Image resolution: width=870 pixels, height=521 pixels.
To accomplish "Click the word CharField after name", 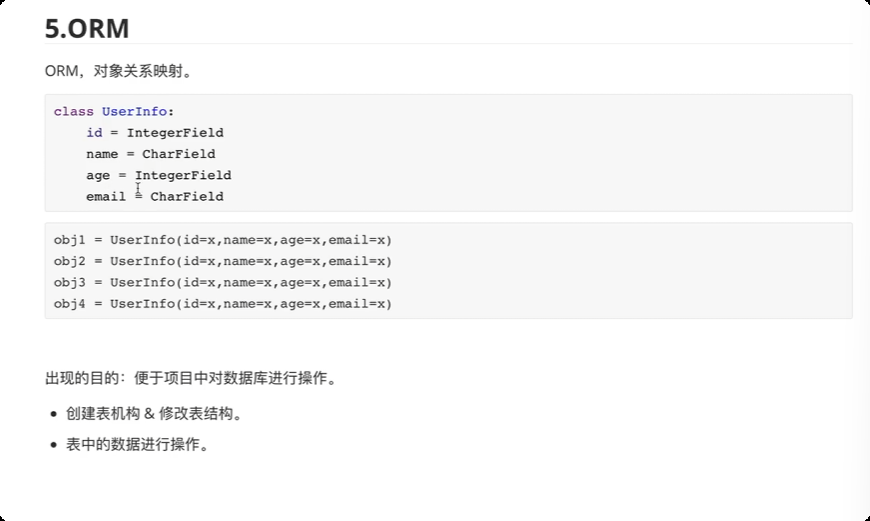I will point(179,154).
